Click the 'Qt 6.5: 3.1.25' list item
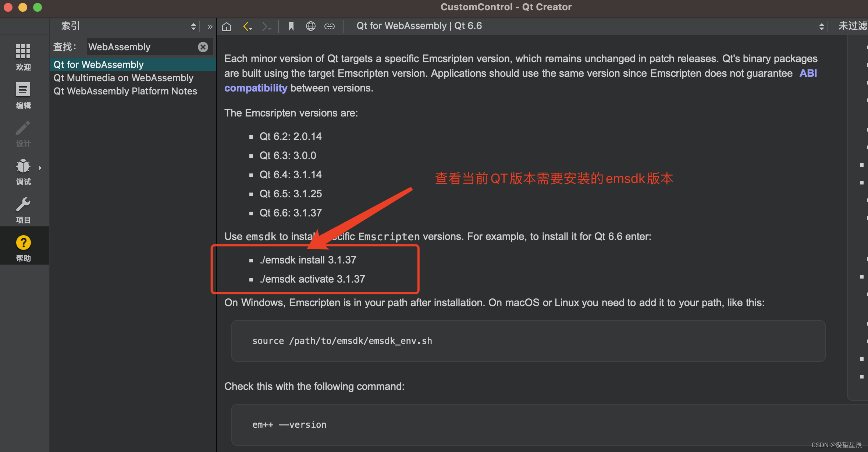The image size is (868, 452). 291,194
